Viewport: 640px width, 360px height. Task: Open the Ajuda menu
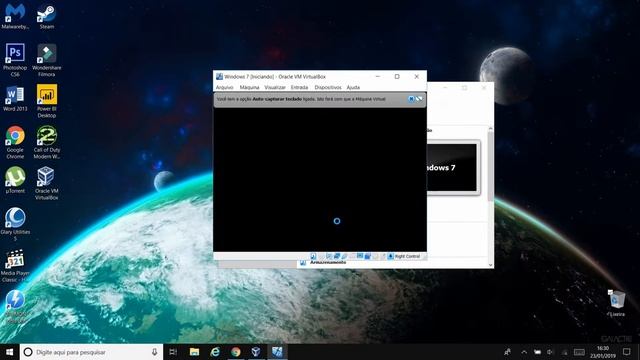353,87
